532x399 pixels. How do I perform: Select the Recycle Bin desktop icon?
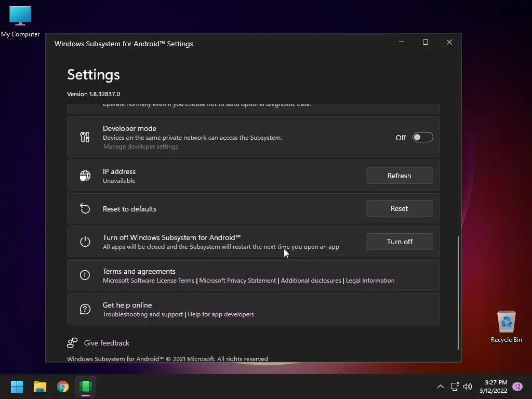(506, 327)
